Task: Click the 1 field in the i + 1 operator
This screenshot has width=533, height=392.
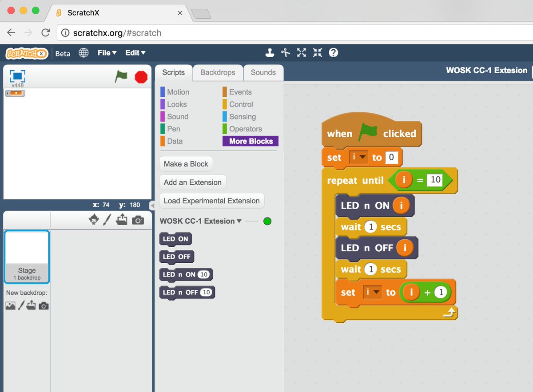Action: click(x=441, y=292)
